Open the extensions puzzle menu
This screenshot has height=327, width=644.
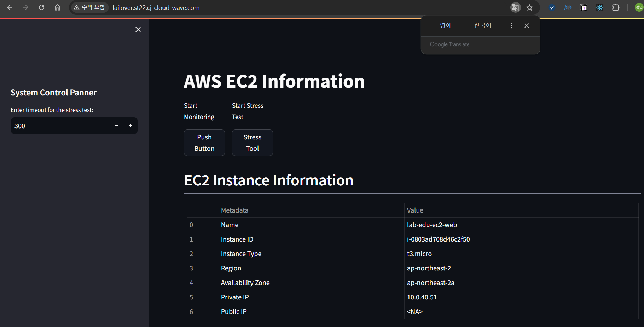pos(616,7)
